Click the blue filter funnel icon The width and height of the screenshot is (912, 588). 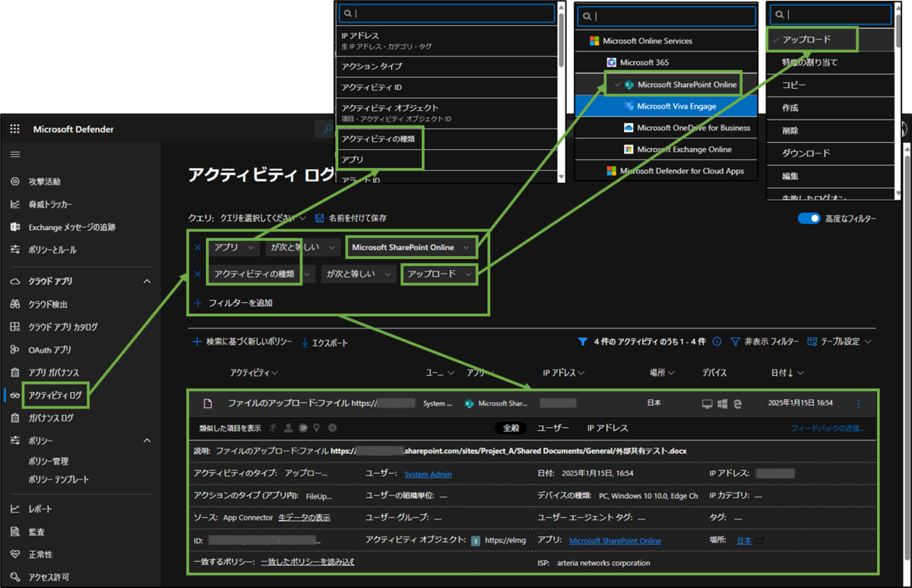coord(583,342)
